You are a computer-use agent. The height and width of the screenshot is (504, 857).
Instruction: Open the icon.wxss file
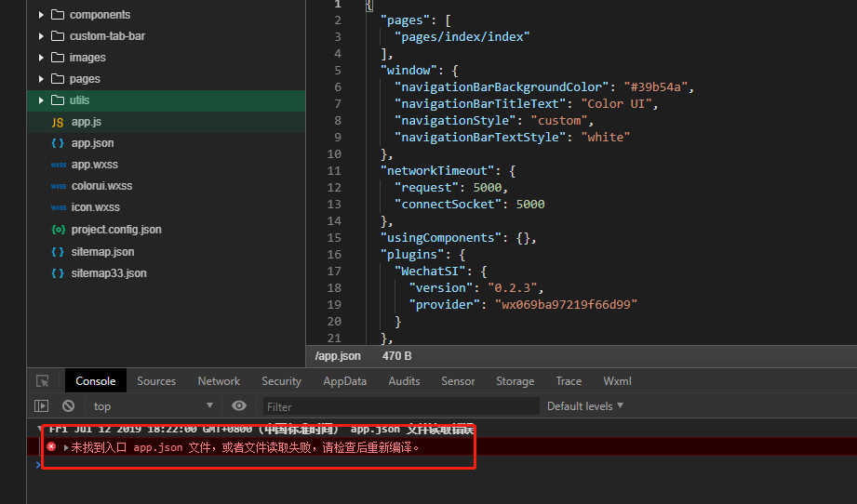[95, 207]
